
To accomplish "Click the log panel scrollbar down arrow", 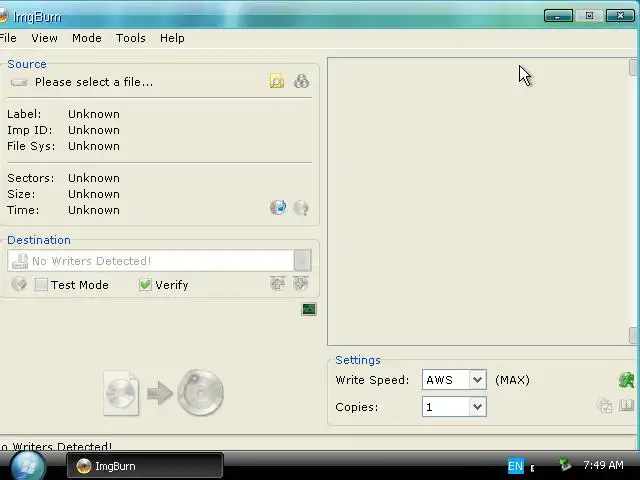I will [x=633, y=336].
